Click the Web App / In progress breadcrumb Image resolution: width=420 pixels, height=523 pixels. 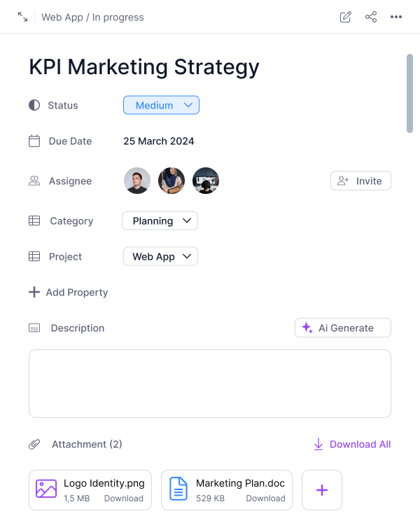point(92,17)
